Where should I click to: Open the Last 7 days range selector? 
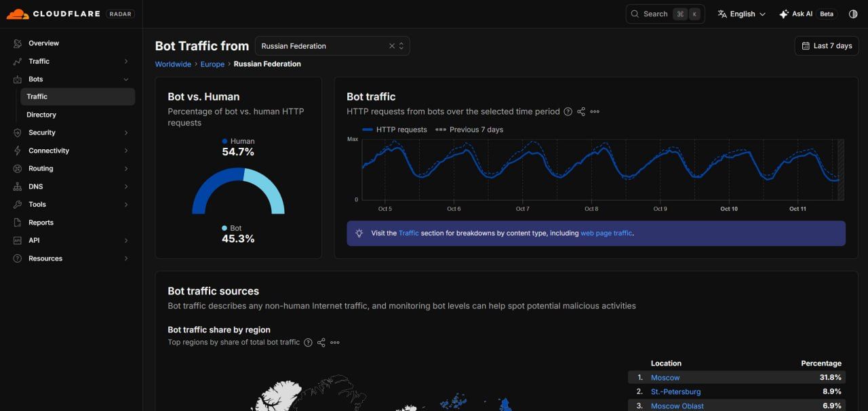coord(827,46)
